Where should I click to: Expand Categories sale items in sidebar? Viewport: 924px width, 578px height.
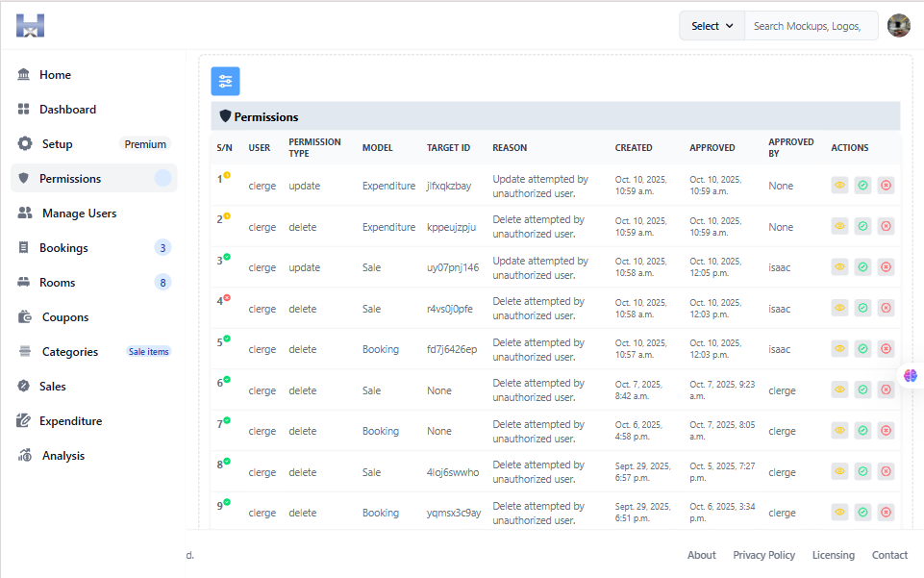(x=93, y=352)
